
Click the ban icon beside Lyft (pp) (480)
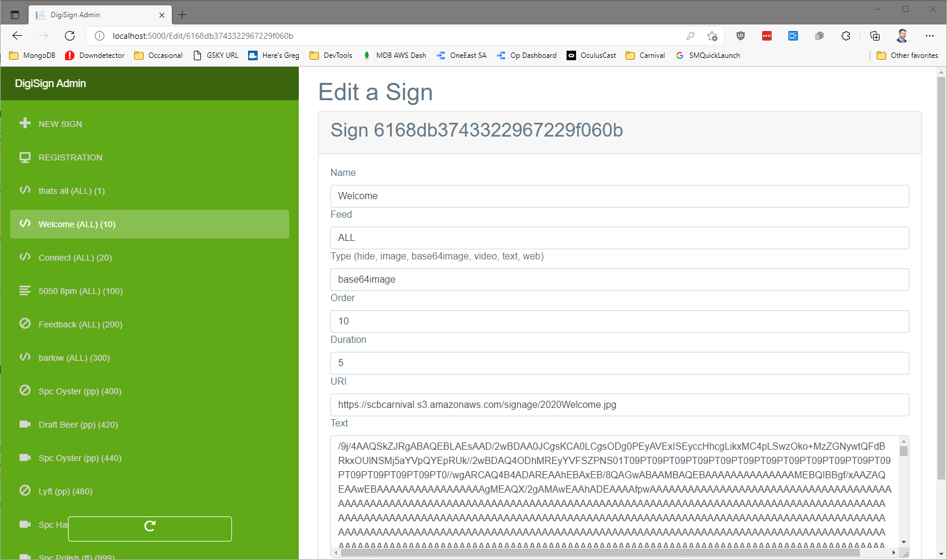point(24,490)
